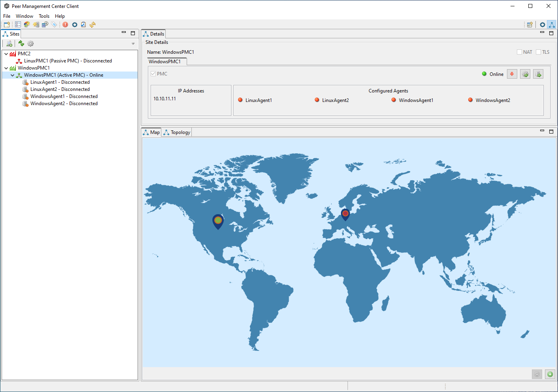Screen dimensions: 558x392
Task: Click the map pin over North America
Action: click(218, 221)
